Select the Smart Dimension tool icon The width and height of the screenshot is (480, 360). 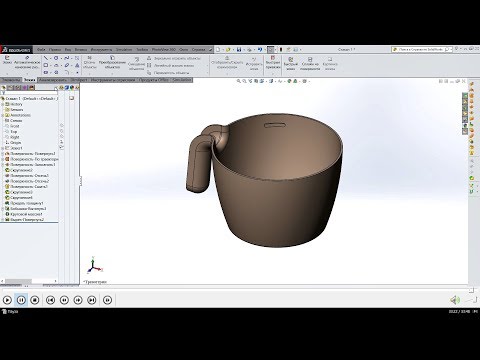click(27, 58)
